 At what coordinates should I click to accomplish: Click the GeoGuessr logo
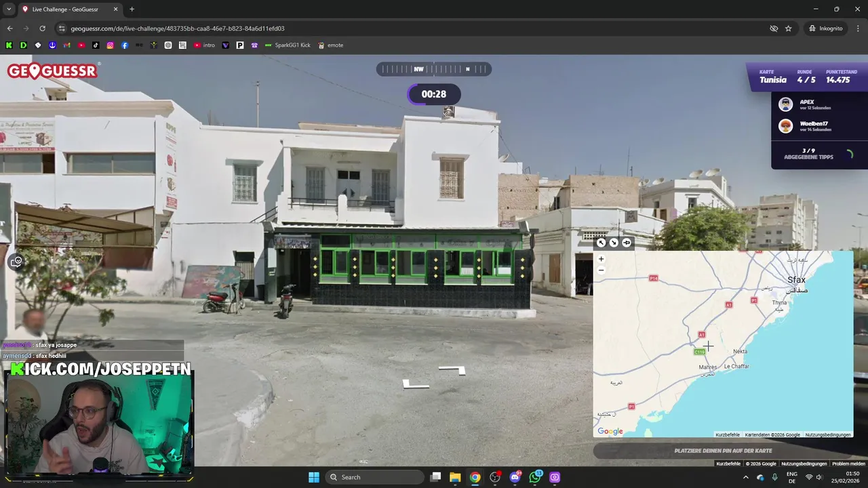tap(53, 70)
